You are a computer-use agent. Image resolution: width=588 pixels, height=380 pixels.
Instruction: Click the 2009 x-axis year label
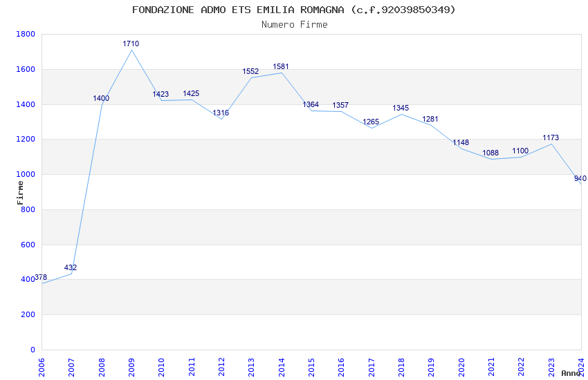(x=131, y=368)
